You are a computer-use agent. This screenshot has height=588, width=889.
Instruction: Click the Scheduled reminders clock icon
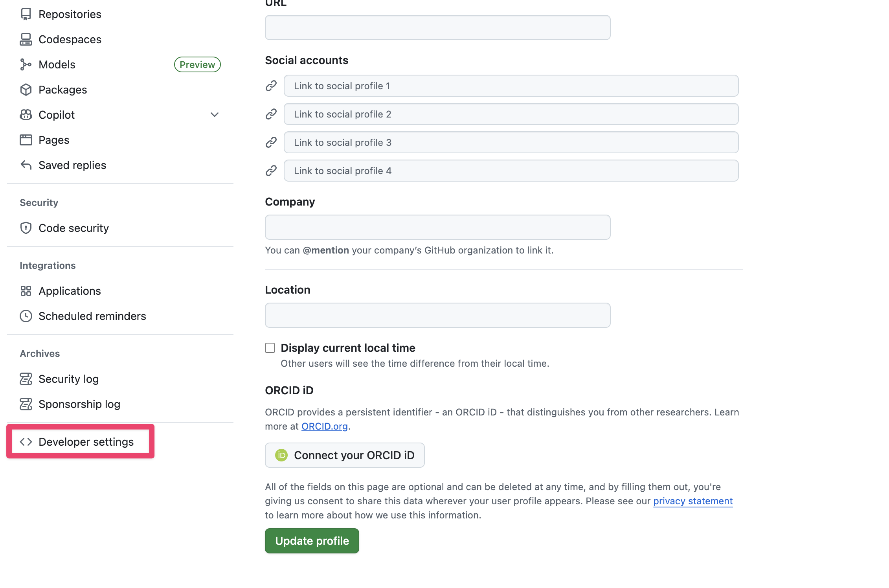(26, 316)
